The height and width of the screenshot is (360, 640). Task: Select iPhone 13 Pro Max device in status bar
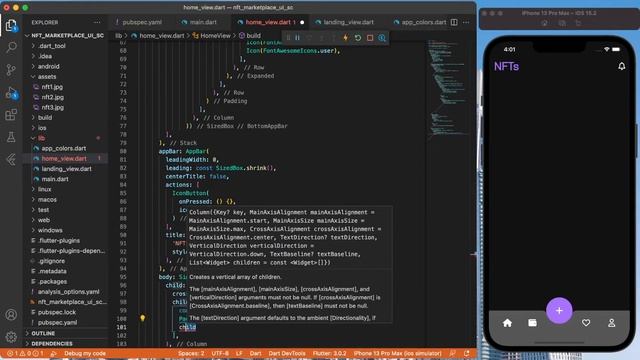397,353
